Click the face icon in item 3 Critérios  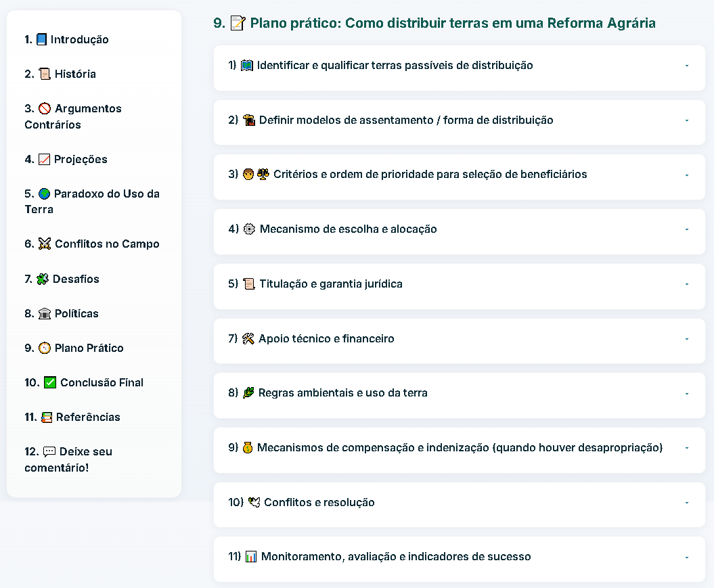point(248,175)
